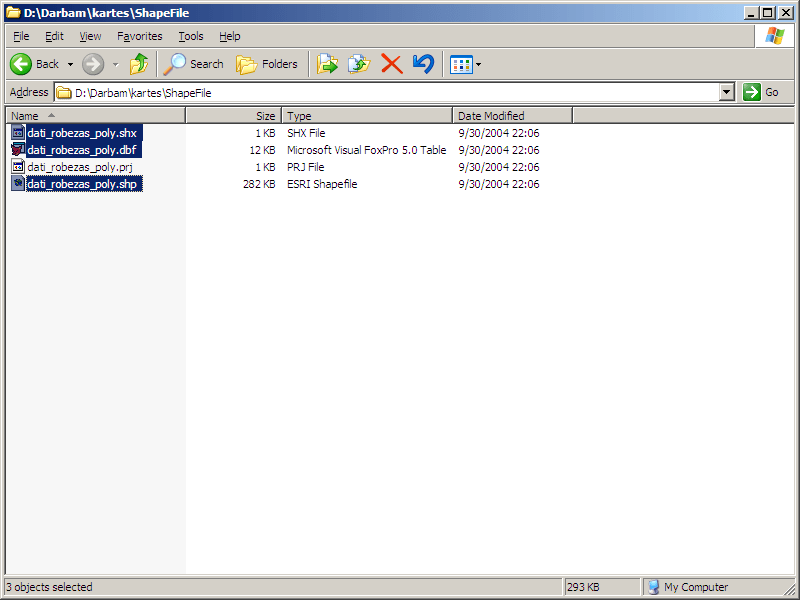The image size is (800, 600).
Task: Sort by the Type column header
Action: (367, 116)
